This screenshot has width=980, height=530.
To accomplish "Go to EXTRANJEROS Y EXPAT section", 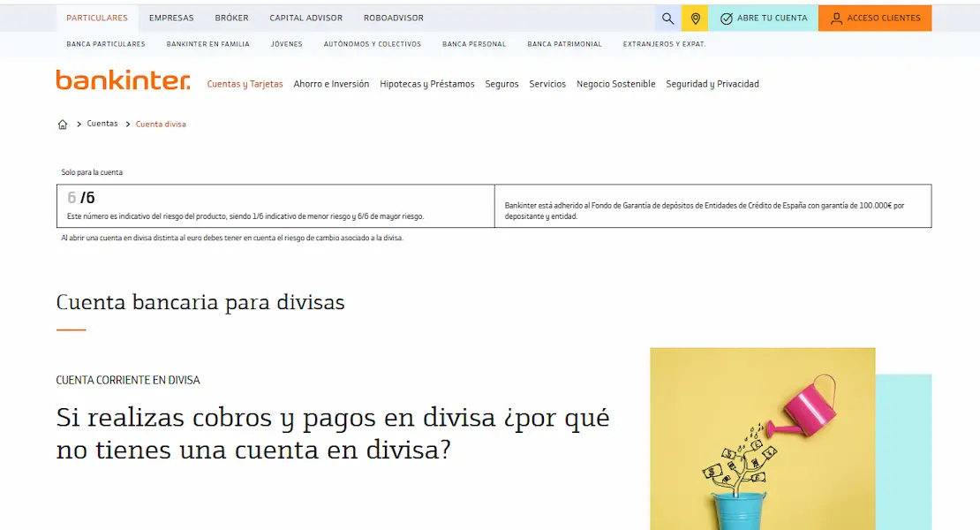I will (665, 42).
